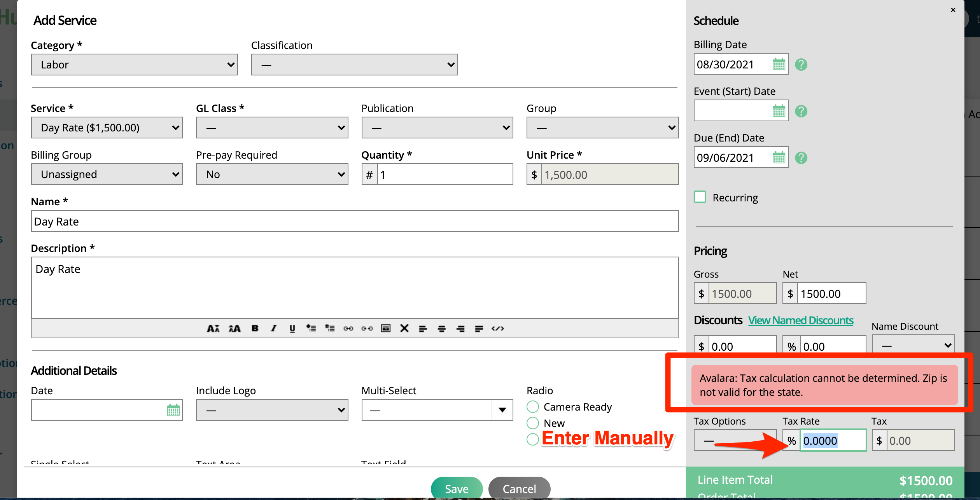Center align the description text
The image size is (980, 500).
(x=441, y=329)
